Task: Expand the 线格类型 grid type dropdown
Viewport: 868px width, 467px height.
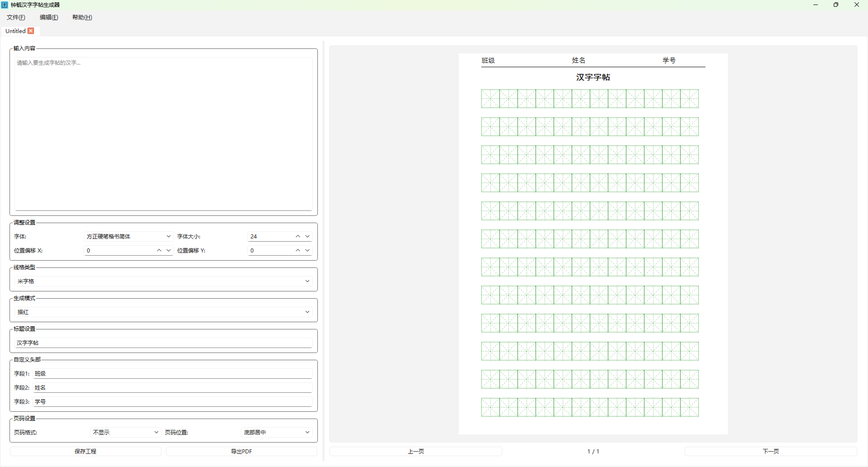Action: (x=163, y=281)
